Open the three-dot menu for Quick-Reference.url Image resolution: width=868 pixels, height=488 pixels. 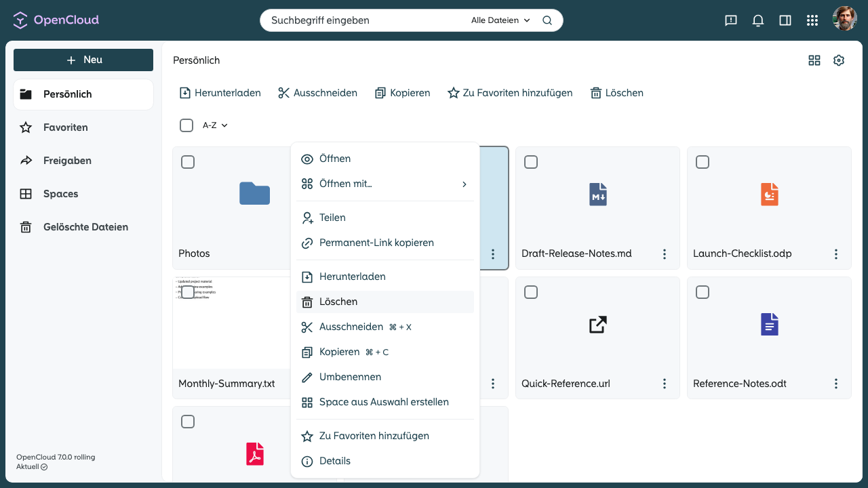pyautogui.click(x=665, y=384)
